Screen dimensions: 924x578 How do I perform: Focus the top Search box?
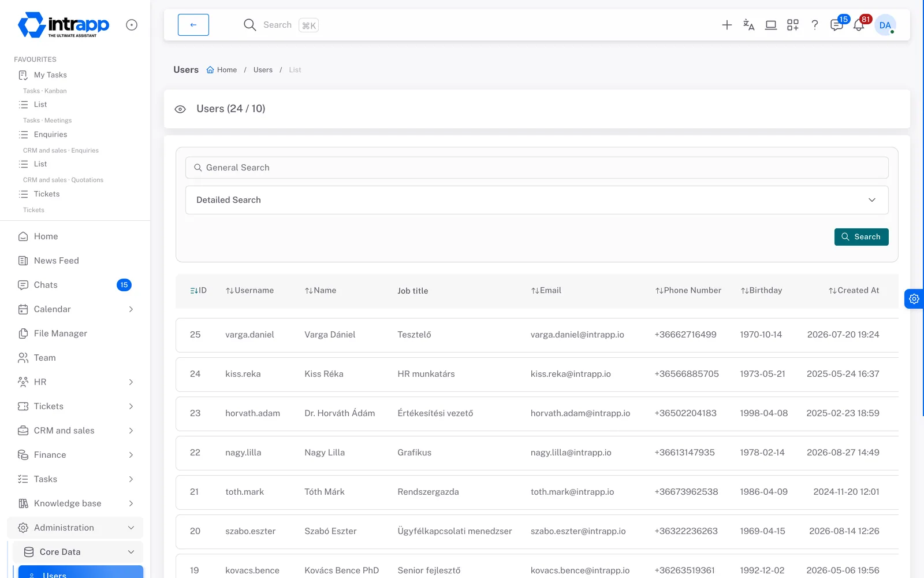pyautogui.click(x=281, y=25)
